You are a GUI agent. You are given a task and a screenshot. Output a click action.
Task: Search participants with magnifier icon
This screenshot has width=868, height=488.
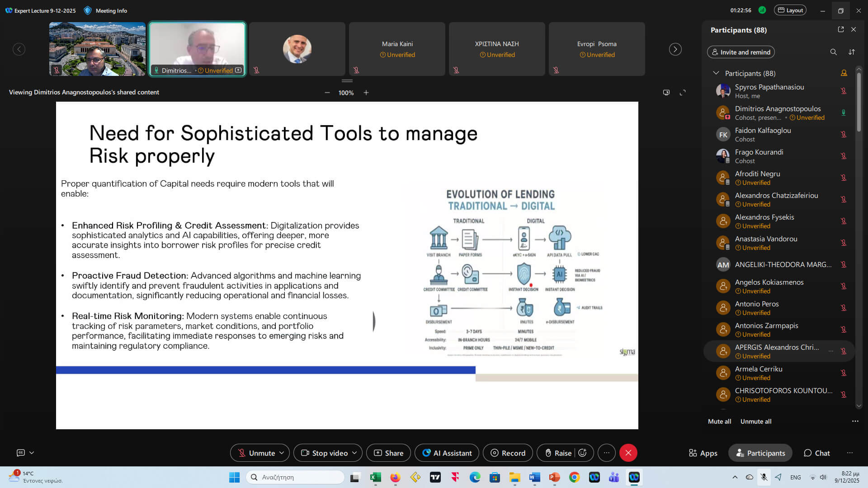[833, 52]
